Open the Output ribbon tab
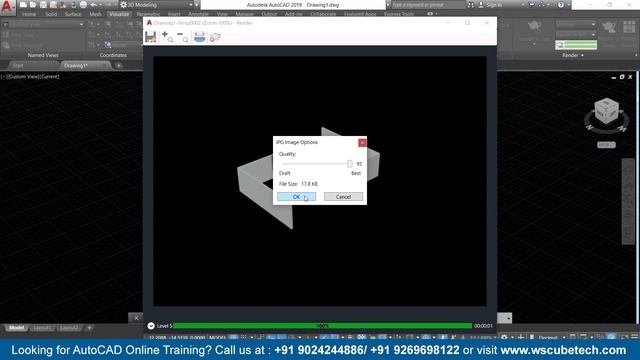Image resolution: width=640 pixels, height=360 pixels. pos(269,14)
